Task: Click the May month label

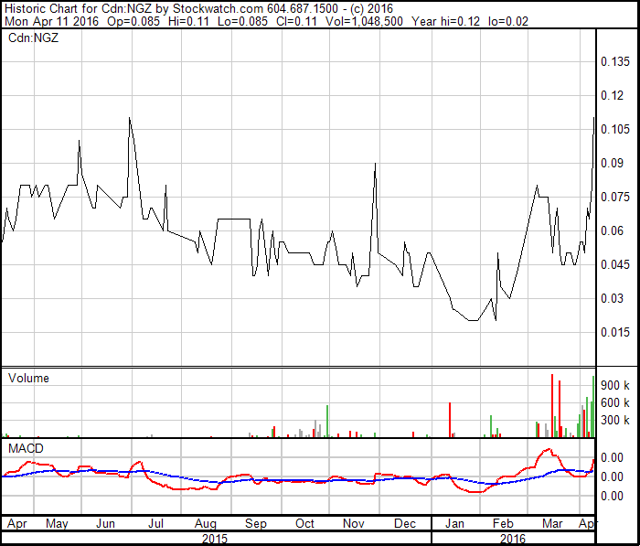Action: point(57,524)
